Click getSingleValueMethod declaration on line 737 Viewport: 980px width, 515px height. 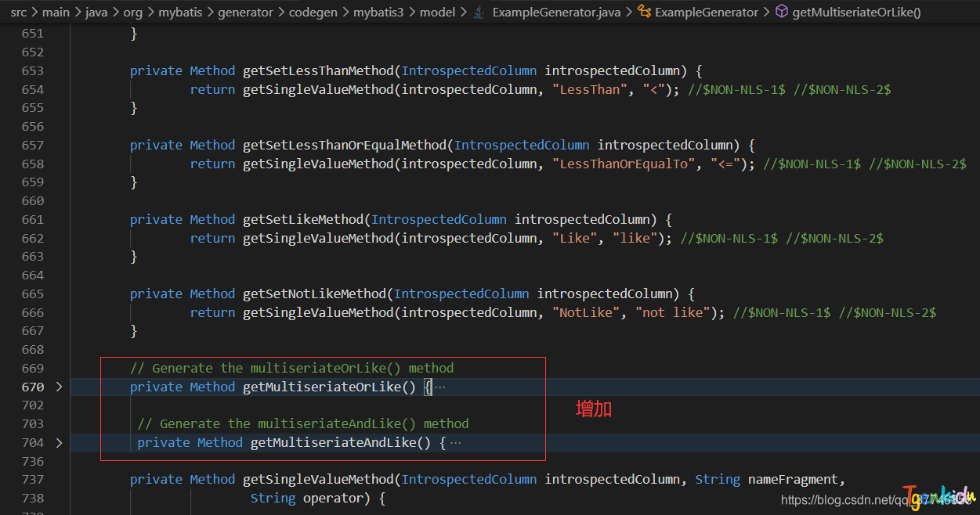point(318,479)
